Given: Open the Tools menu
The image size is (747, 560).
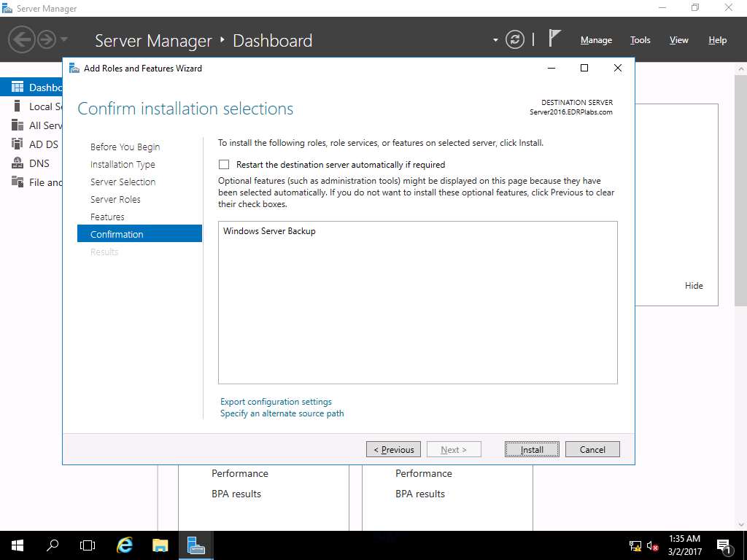Looking at the screenshot, I should [640, 40].
